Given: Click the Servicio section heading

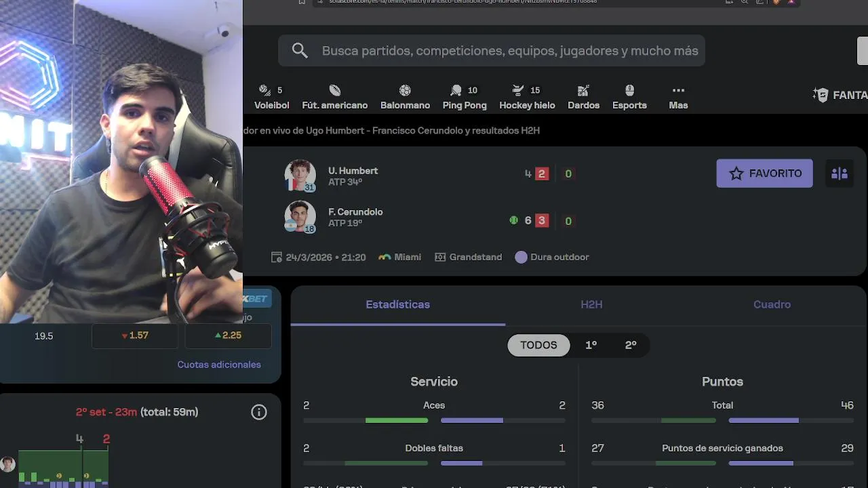Looking at the screenshot, I should 434,382.
